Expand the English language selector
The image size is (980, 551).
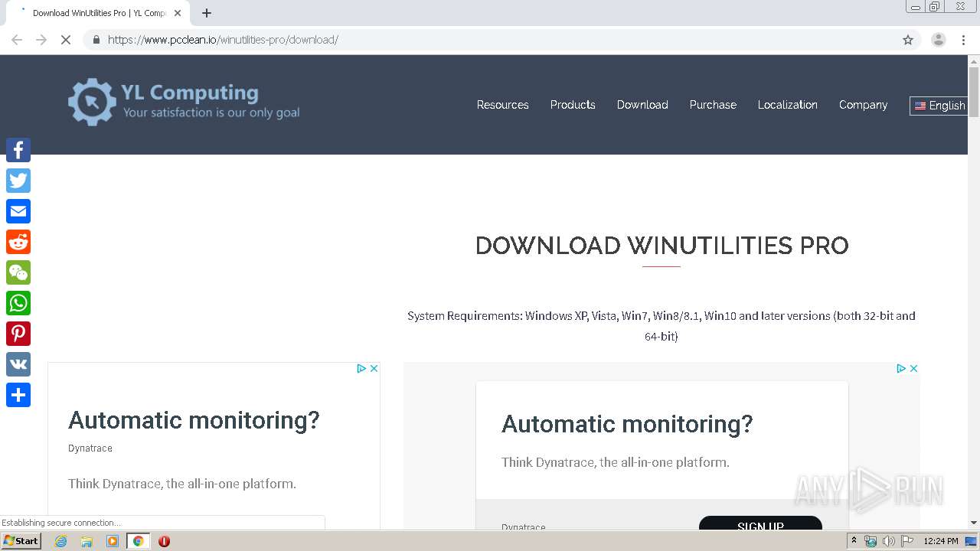tap(939, 106)
